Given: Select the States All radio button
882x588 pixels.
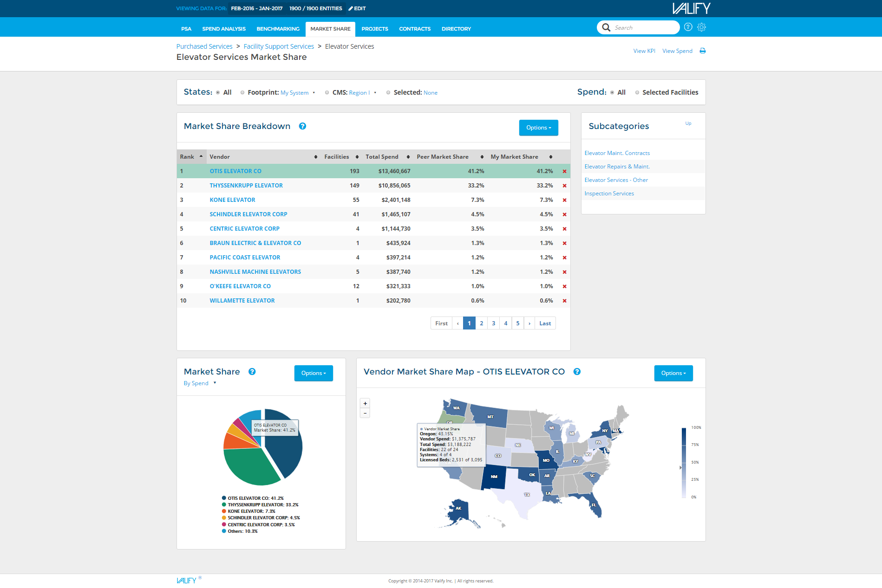Looking at the screenshot, I should coord(218,92).
